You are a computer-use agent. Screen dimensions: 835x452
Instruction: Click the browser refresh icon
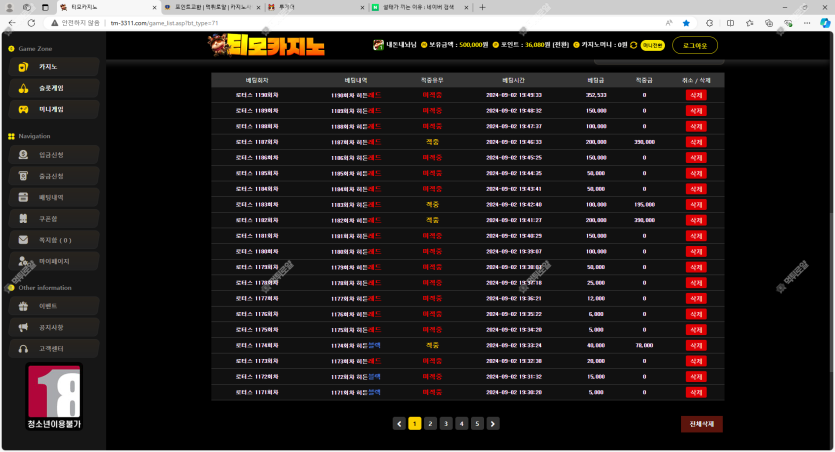(31, 22)
